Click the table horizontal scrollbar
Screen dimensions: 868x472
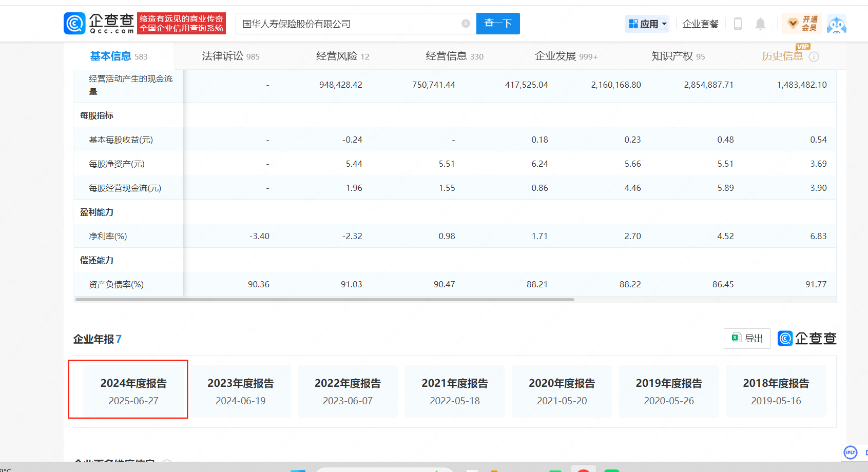coord(325,299)
